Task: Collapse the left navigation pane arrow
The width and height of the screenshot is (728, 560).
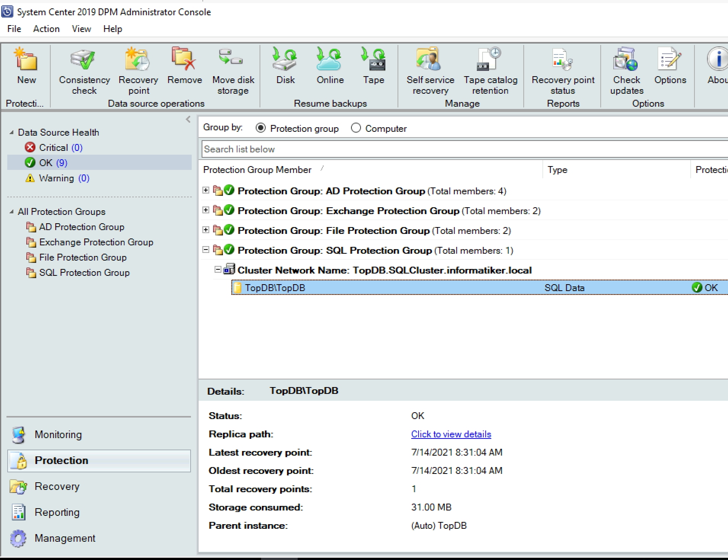Action: pyautogui.click(x=188, y=119)
